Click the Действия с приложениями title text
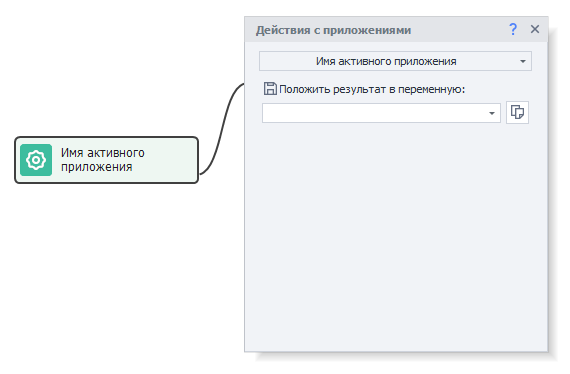The image size is (570, 374). coord(333,30)
